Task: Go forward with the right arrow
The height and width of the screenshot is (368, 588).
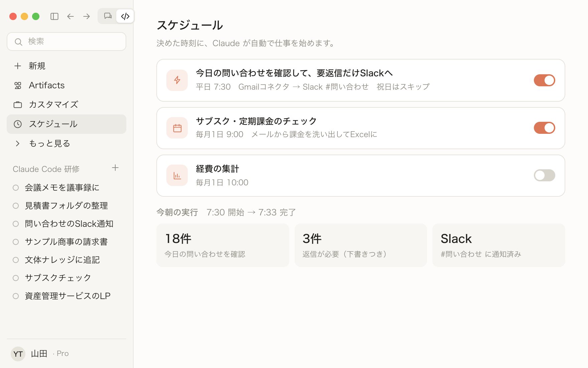Action: [x=87, y=16]
